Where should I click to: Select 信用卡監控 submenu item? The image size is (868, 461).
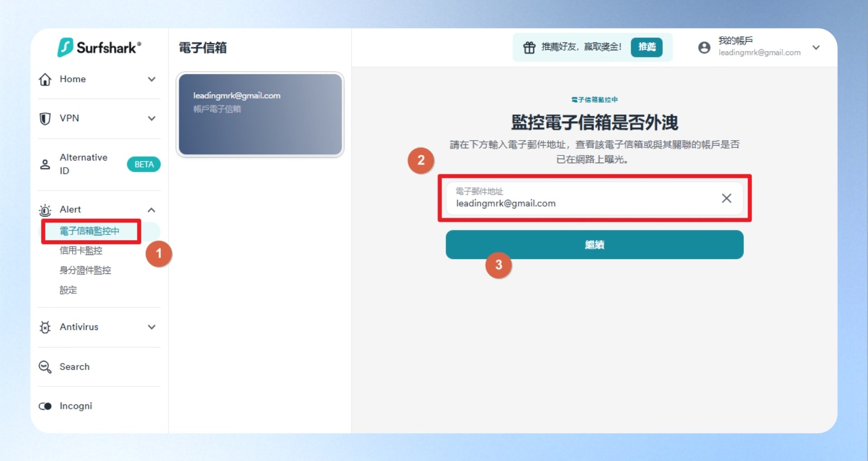click(81, 251)
